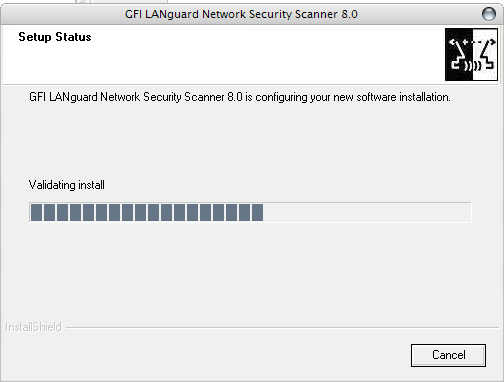The width and height of the screenshot is (504, 382).
Task: Click the Validating install status label
Action: [x=67, y=185]
